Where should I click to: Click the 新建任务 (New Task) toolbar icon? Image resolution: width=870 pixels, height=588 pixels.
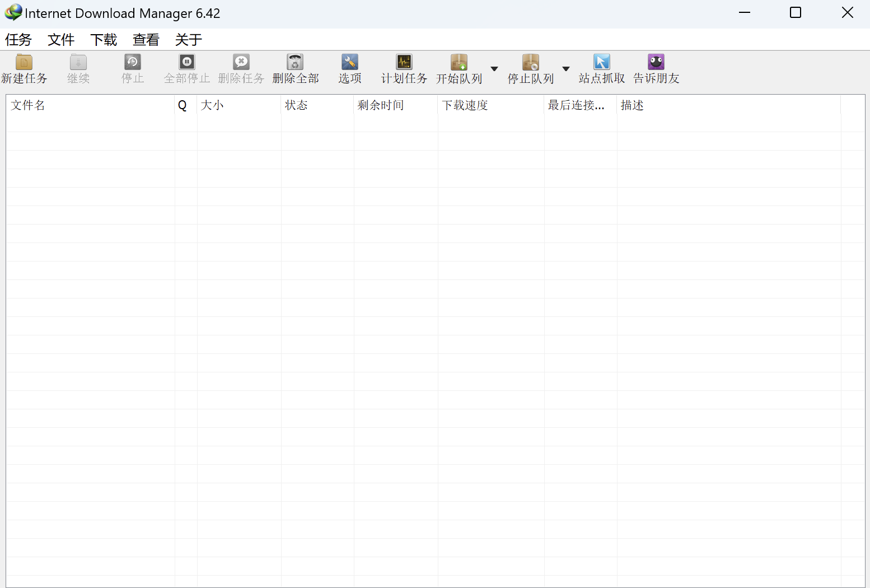(24, 62)
